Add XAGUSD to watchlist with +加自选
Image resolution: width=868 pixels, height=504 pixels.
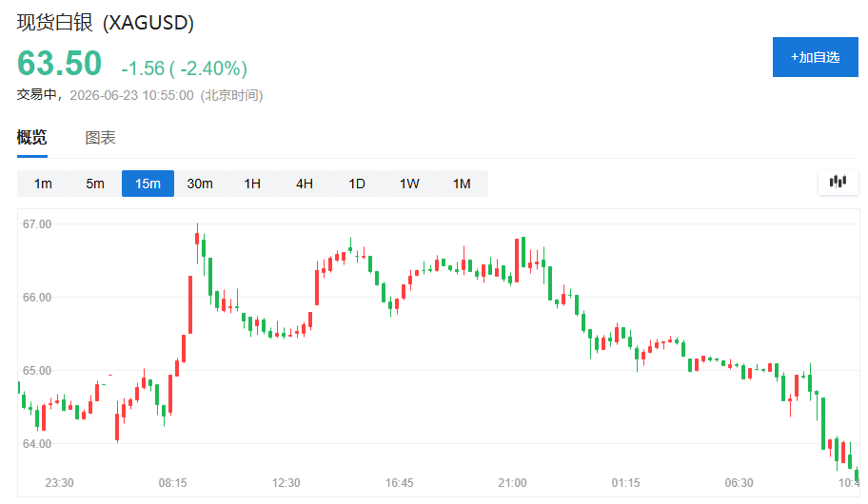816,57
